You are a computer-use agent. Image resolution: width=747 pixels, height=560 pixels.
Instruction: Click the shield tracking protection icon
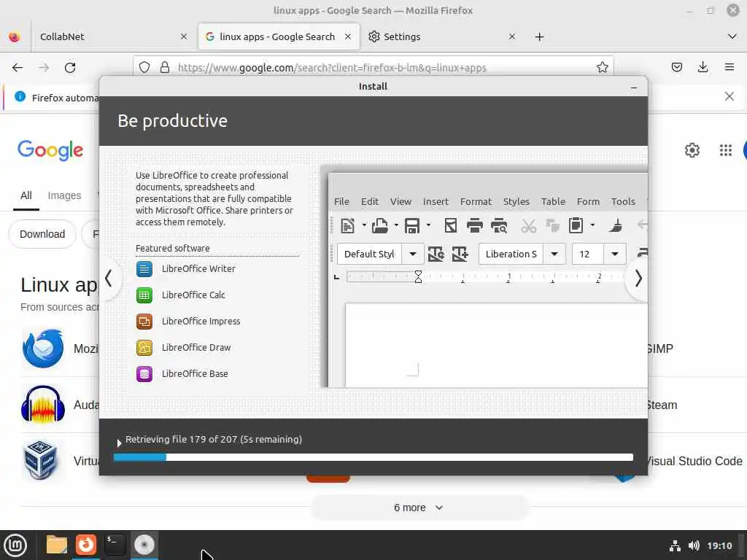[x=144, y=67]
